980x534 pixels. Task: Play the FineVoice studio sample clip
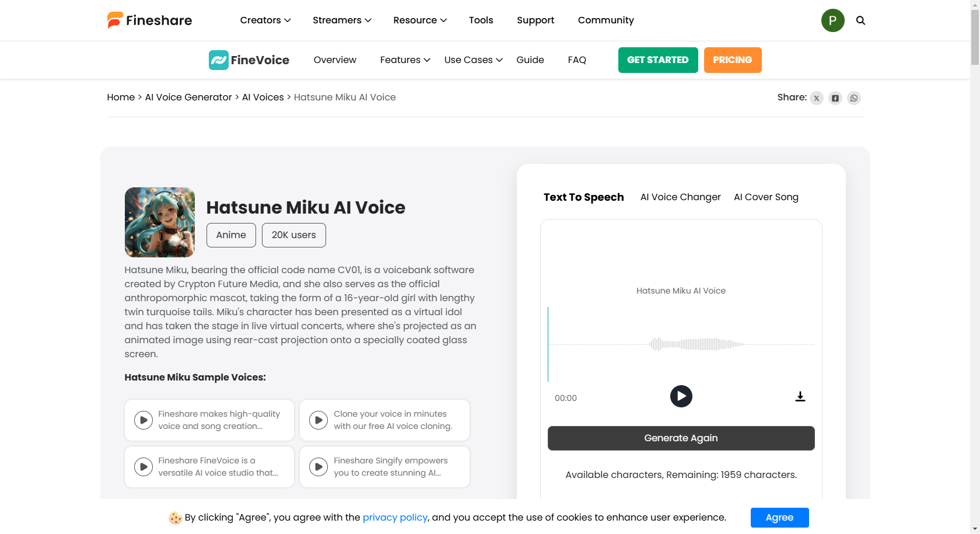click(143, 466)
